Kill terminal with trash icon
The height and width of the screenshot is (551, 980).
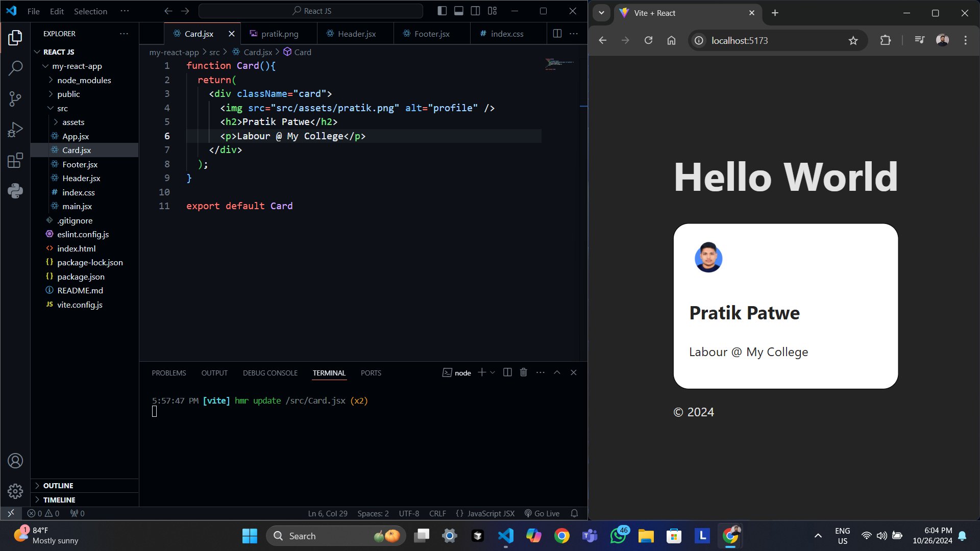pos(523,372)
